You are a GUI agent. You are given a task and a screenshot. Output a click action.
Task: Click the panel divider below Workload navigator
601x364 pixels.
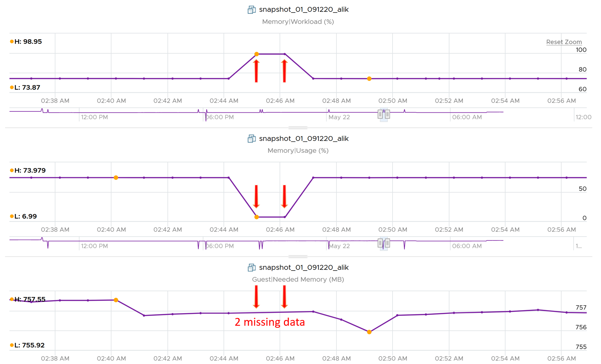point(298,128)
